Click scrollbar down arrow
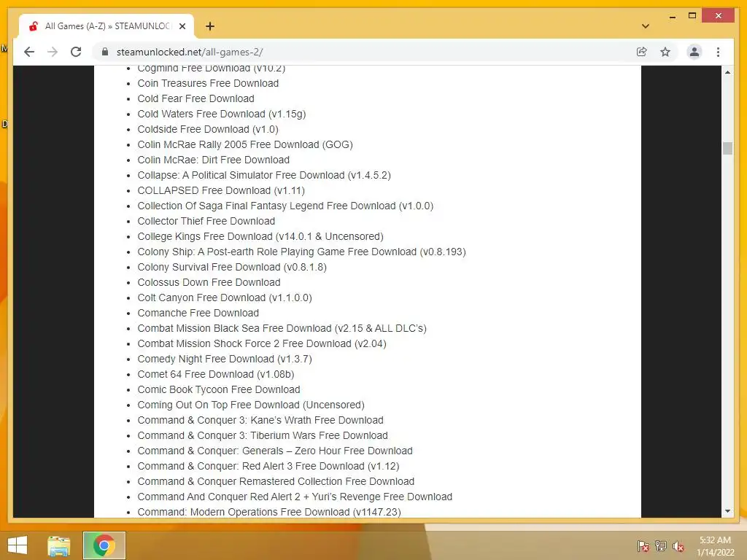Image resolution: width=747 pixels, height=560 pixels. tap(727, 511)
